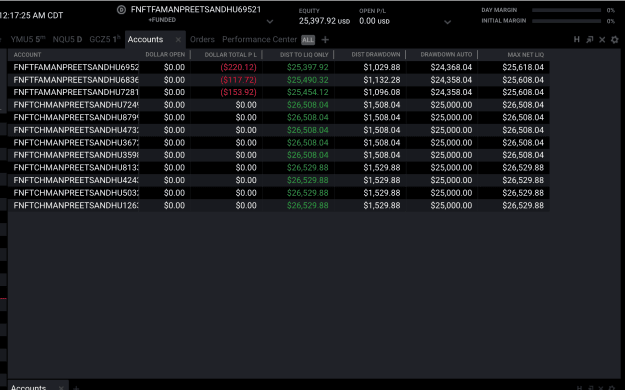
Task: Click the ALL badge on Performance Center
Action: pyautogui.click(x=308, y=40)
